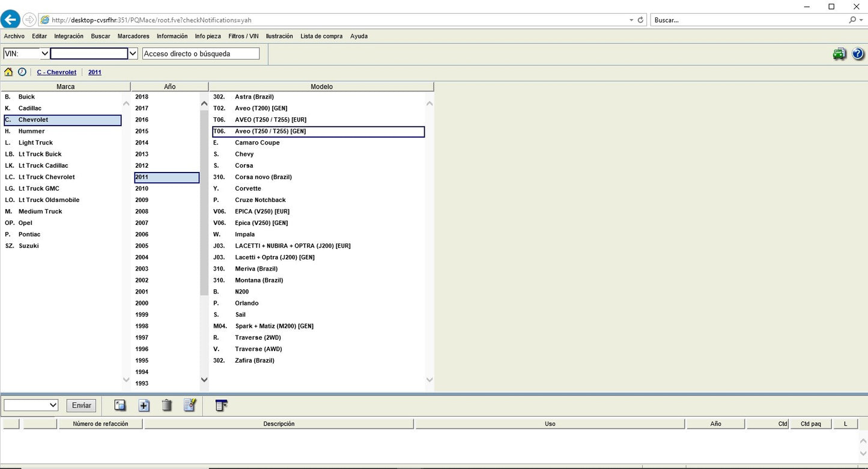This screenshot has width=868, height=469.
Task: Open the Filtros / VIN menu
Action: tap(243, 36)
